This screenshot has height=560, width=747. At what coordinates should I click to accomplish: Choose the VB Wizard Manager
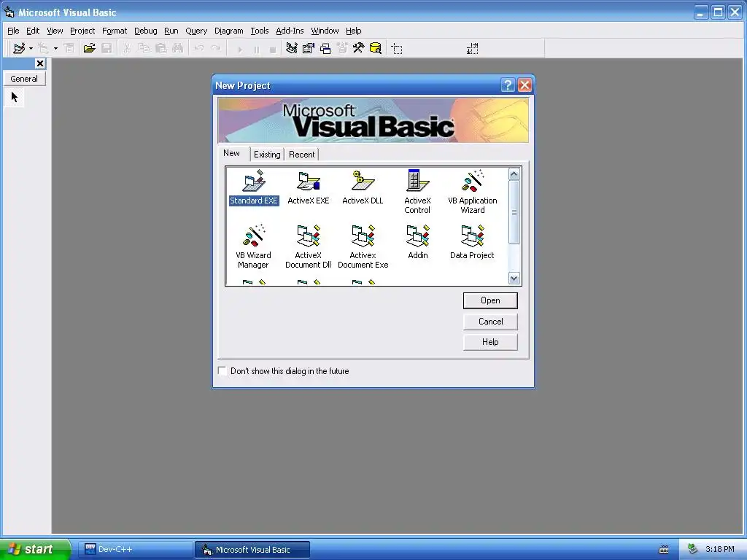pyautogui.click(x=253, y=246)
